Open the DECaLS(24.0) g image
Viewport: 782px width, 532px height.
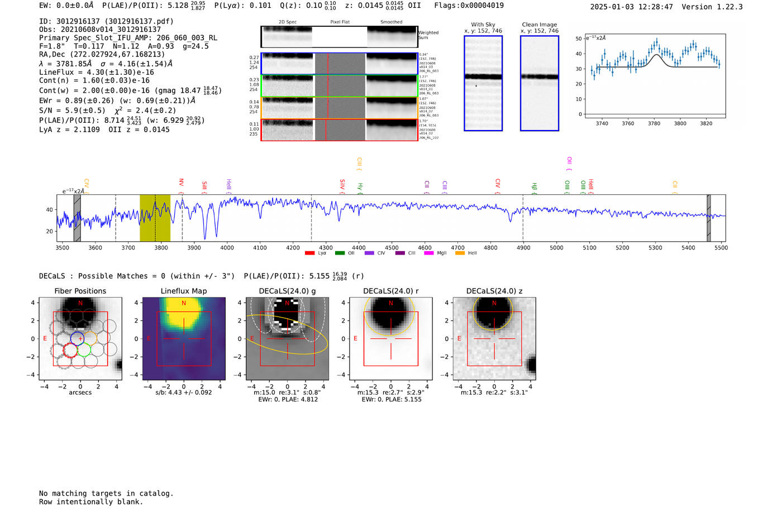pyautogui.click(x=288, y=339)
